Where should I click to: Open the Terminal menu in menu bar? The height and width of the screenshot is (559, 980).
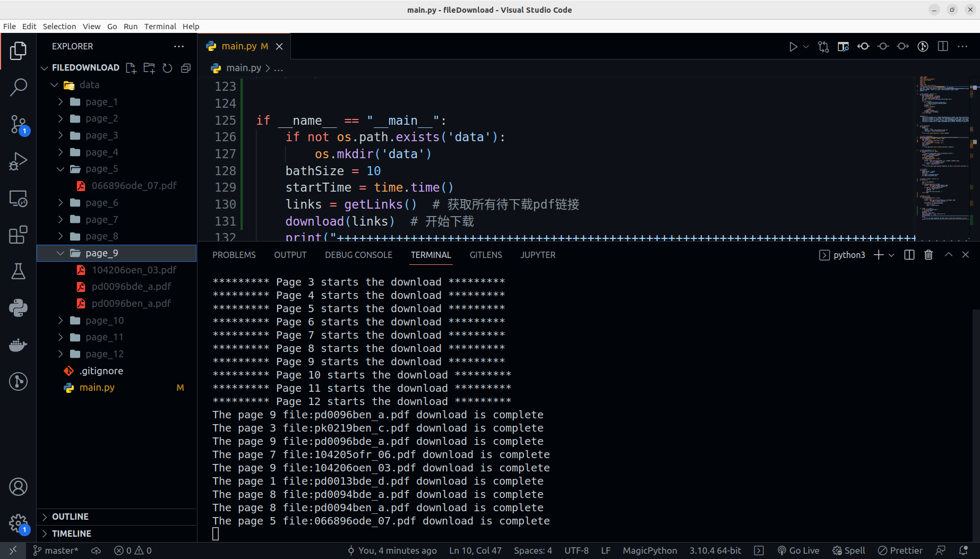point(160,27)
